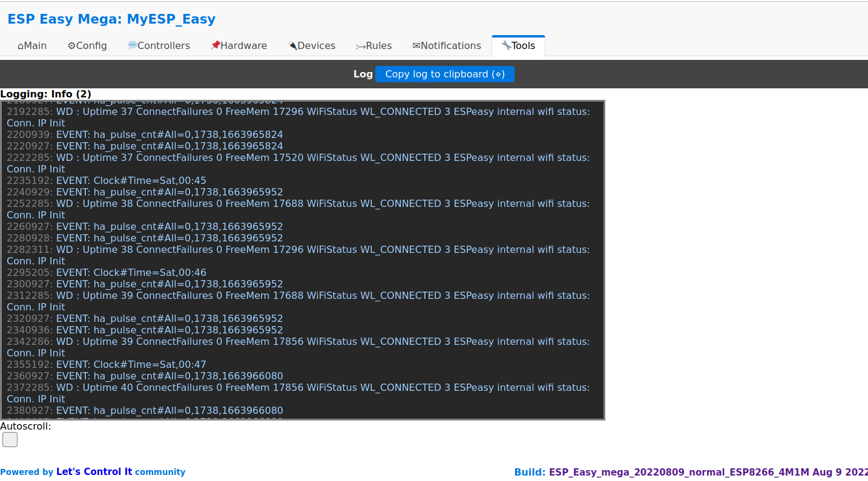Click log entry Clock#Time=Sat,00:47
The height and width of the screenshot is (481, 868).
[x=107, y=364]
